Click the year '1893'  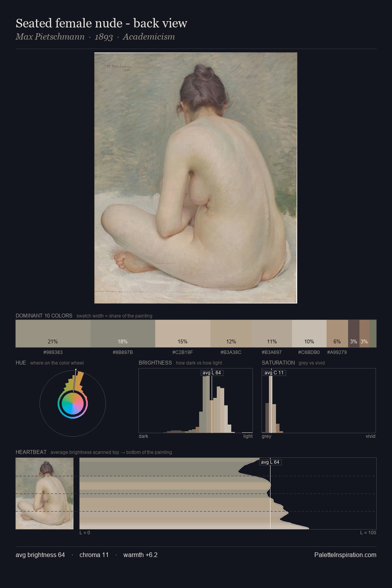click(x=104, y=37)
